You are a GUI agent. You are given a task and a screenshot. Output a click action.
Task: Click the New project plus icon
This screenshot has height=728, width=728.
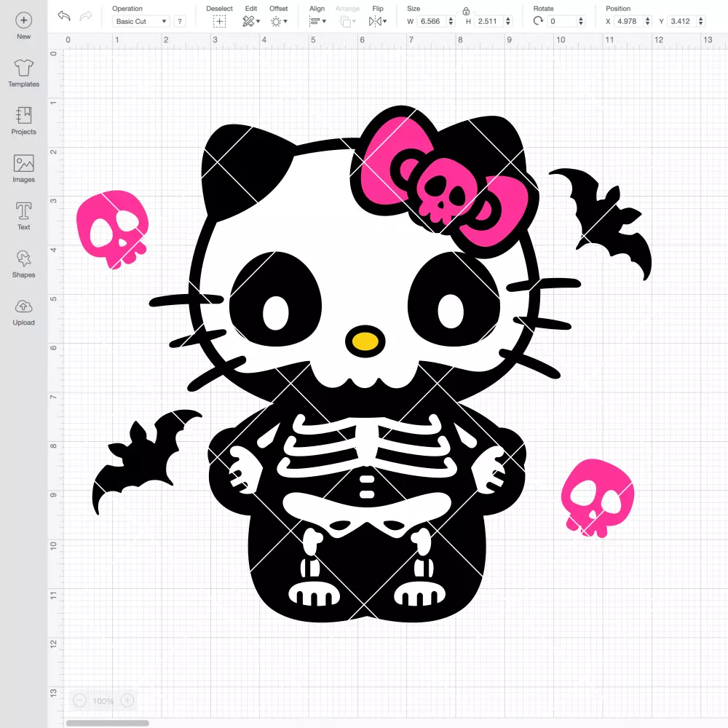tap(24, 20)
